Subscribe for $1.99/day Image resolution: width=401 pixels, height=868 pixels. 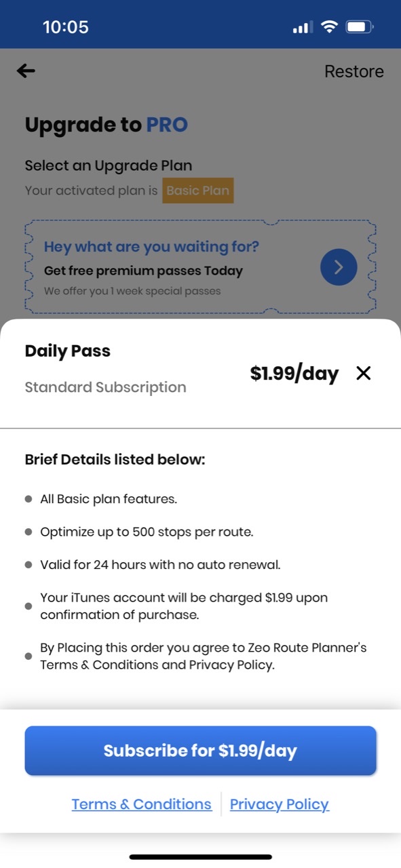click(x=200, y=751)
